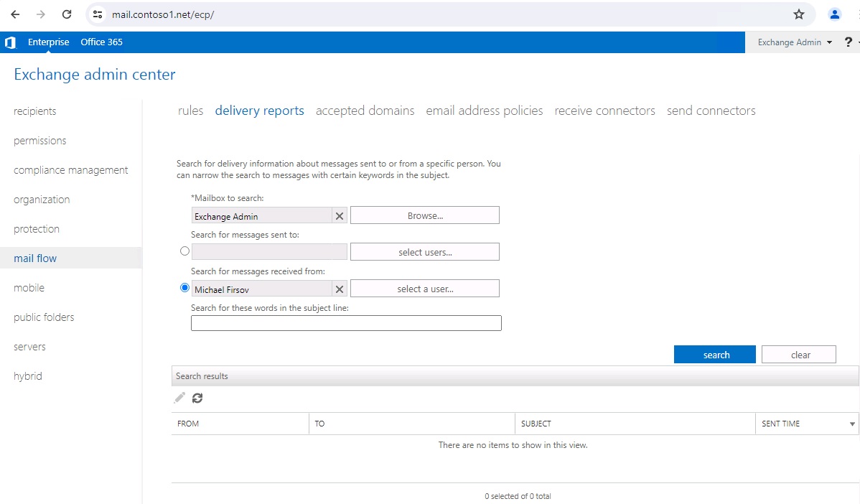The height and width of the screenshot is (504, 860).
Task: Select the 'Search for messages sent to' radio button
Action: [184, 251]
